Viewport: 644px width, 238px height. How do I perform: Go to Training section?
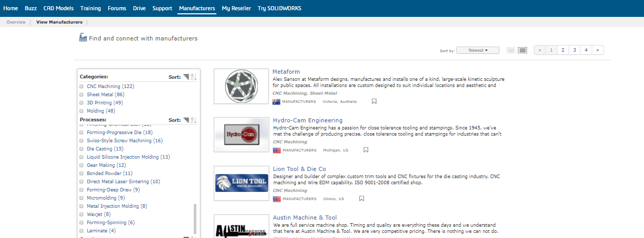[91, 8]
